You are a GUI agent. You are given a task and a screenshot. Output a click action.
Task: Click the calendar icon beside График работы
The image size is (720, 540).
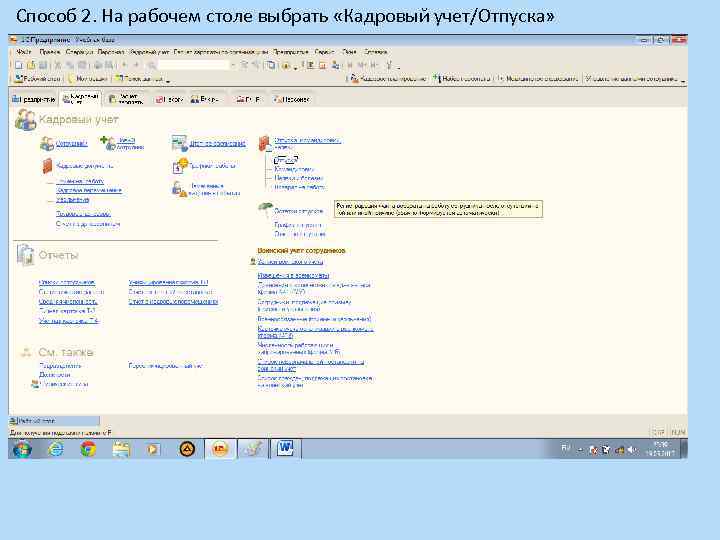tap(180, 166)
